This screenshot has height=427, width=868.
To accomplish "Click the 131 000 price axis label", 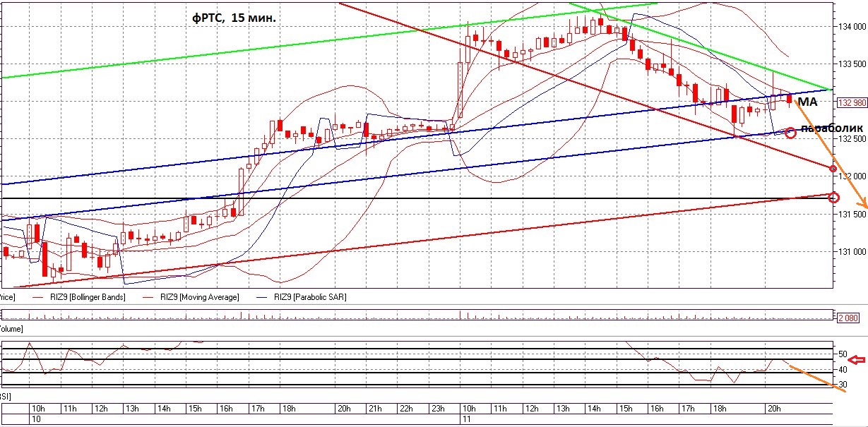I will pos(852,251).
